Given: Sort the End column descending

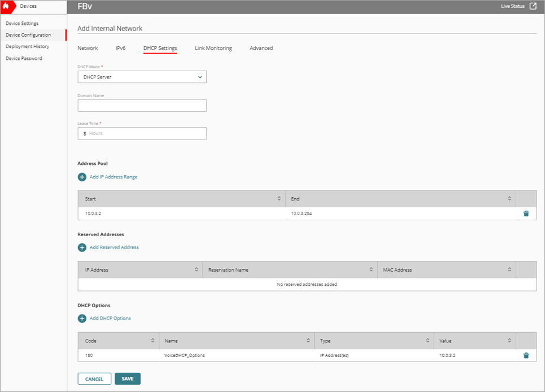Looking at the screenshot, I should 507,198.
